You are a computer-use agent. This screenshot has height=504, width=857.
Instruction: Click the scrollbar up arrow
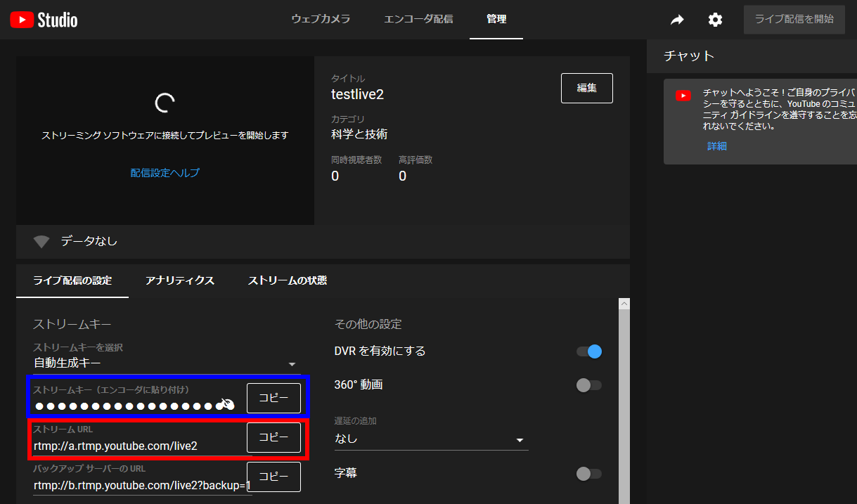pos(624,304)
